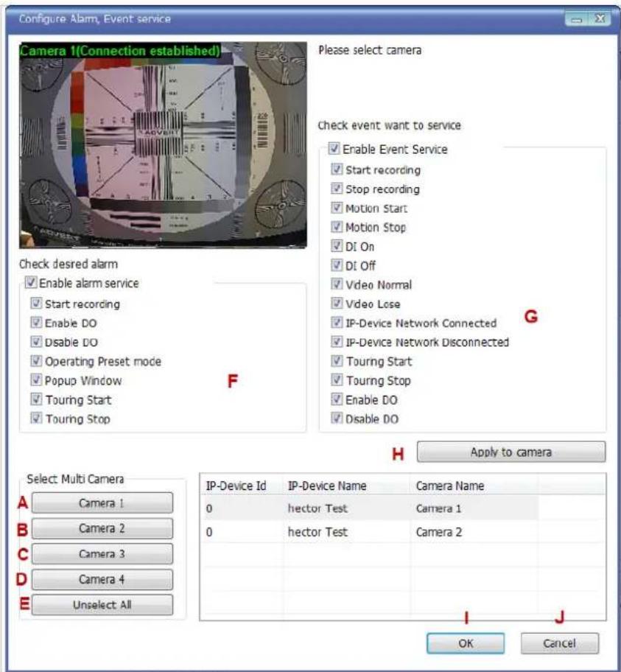Toggle the DI On checkbox
Image resolution: width=621 pixels, height=672 pixels.
pyautogui.click(x=337, y=246)
